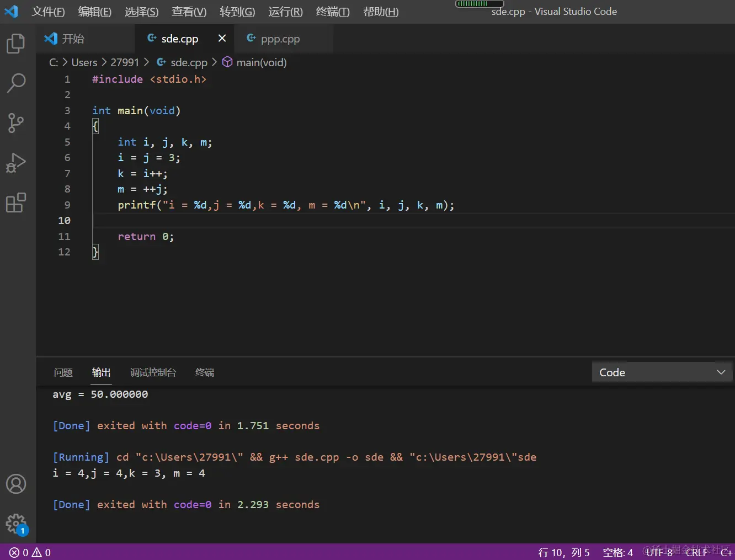Open the 查看(V) menu

point(189,12)
